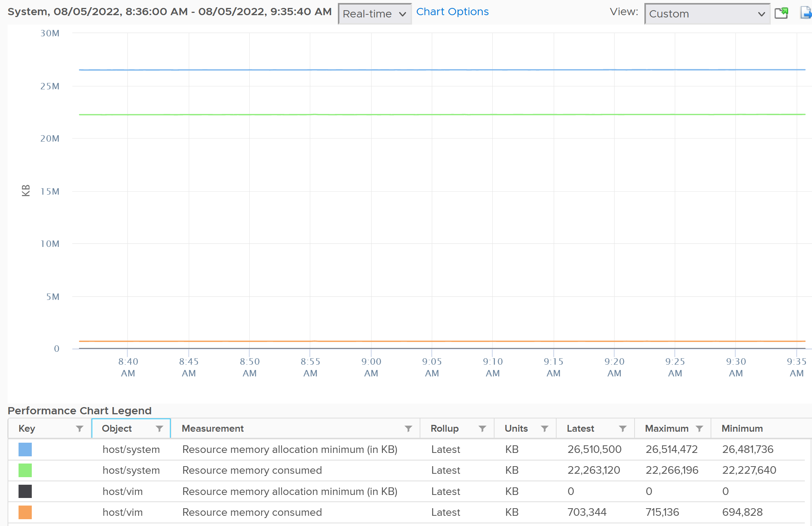This screenshot has height=526, width=812.
Task: Sort by the Object column header
Action: point(117,429)
